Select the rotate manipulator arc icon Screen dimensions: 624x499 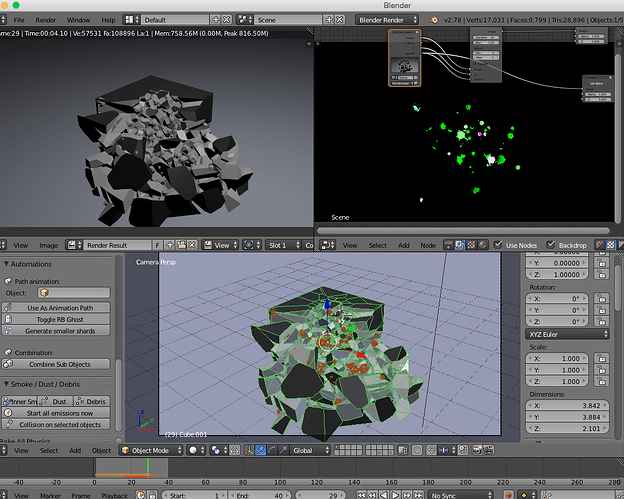pos(272,450)
